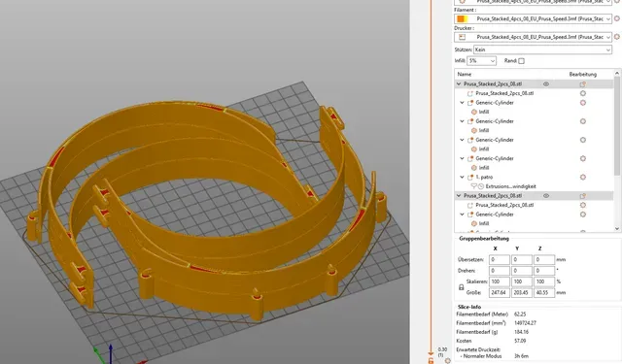Image resolution: width=622 pixels, height=364 pixels.
Task: Click edit icon of first Prusa_Stacked_2pcs_08.stl object
Action: click(x=583, y=84)
